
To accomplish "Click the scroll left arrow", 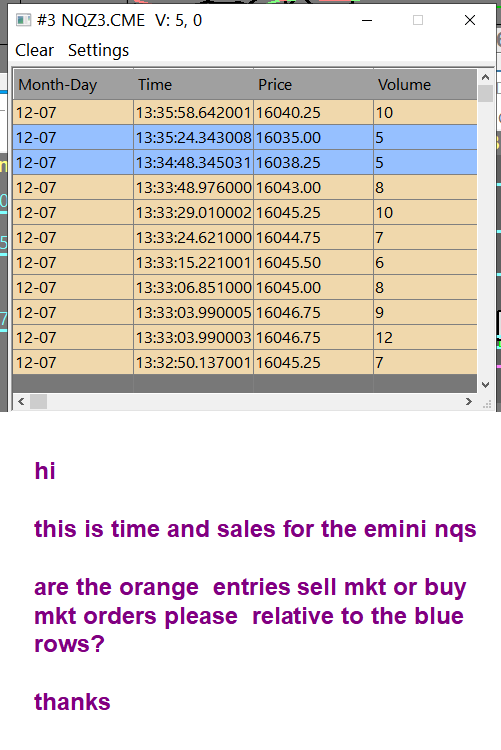I will (21, 401).
